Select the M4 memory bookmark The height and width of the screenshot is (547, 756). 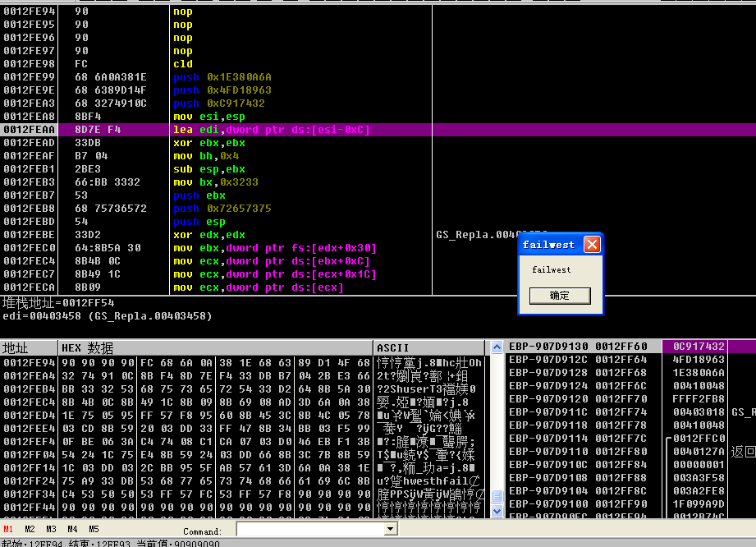72,530
